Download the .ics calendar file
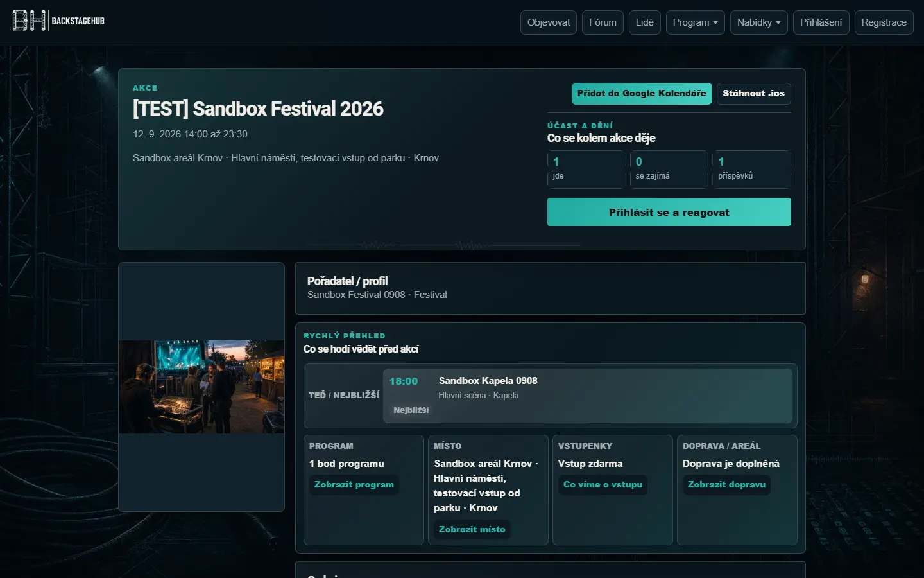Screen dimensions: 924x578 [x=754, y=94]
